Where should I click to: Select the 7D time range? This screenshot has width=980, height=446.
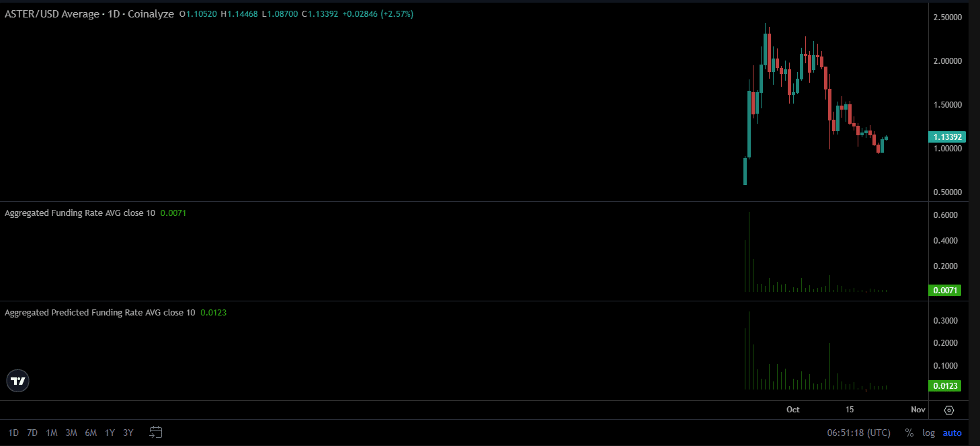point(32,433)
